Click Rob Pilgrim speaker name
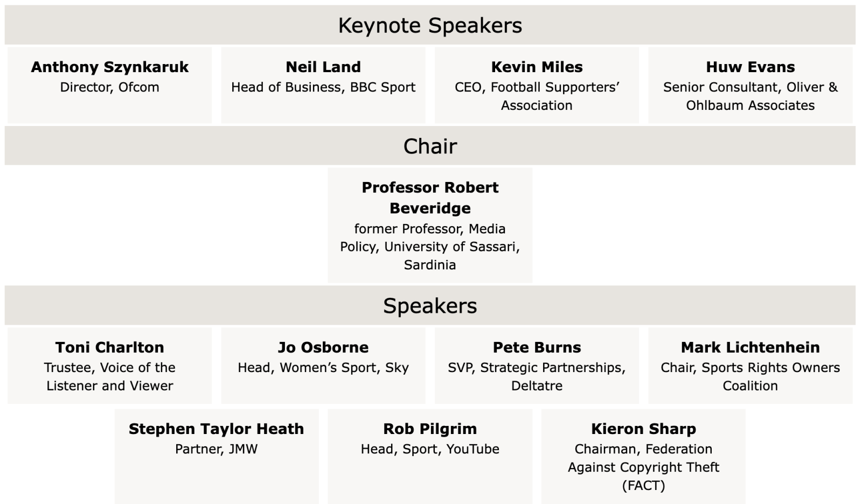This screenshot has height=504, width=862. (x=430, y=429)
